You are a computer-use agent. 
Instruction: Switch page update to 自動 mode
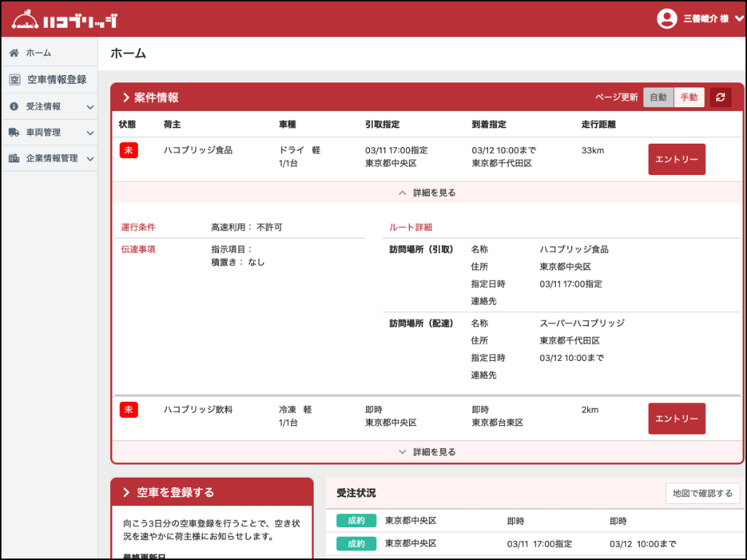click(657, 97)
